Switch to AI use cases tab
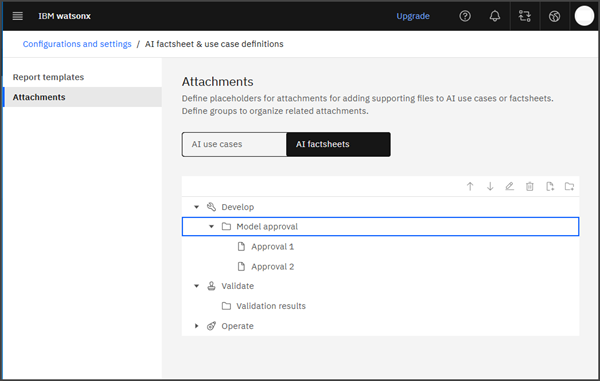The height and width of the screenshot is (382, 600). (x=234, y=144)
